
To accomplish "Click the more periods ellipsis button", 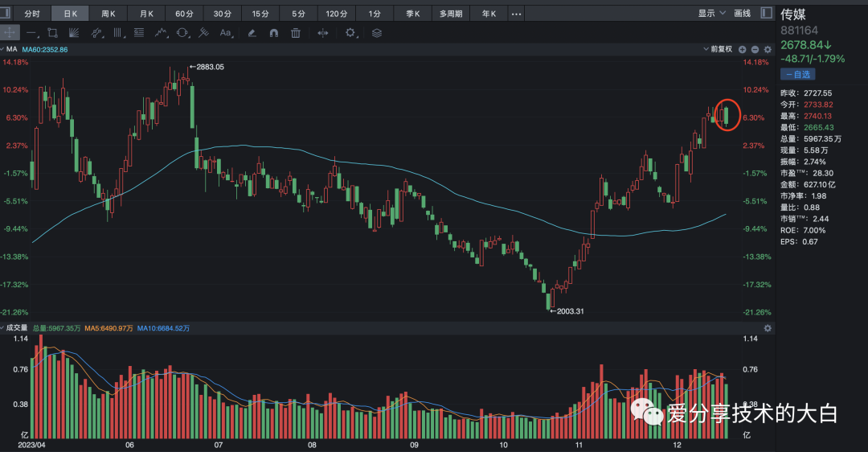I will click(x=517, y=14).
